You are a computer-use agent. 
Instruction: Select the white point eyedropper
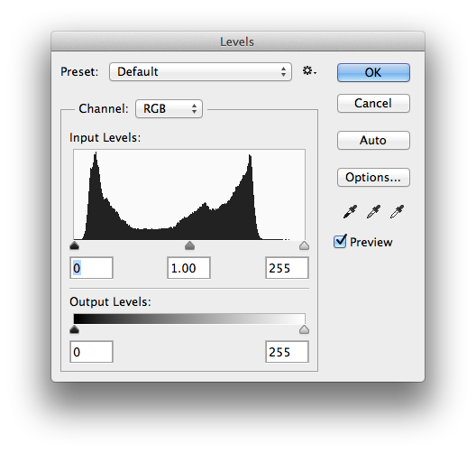[397, 211]
